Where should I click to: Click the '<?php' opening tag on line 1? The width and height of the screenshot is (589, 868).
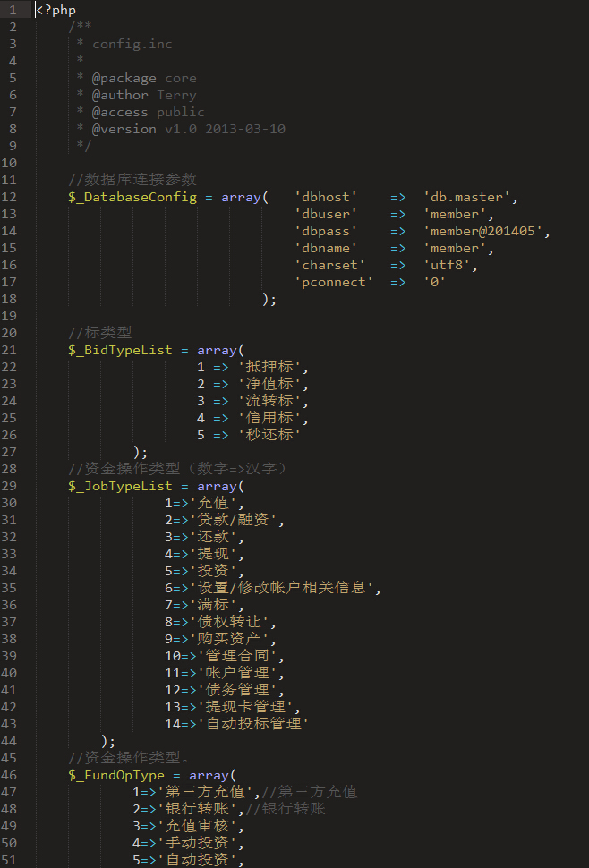click(55, 10)
